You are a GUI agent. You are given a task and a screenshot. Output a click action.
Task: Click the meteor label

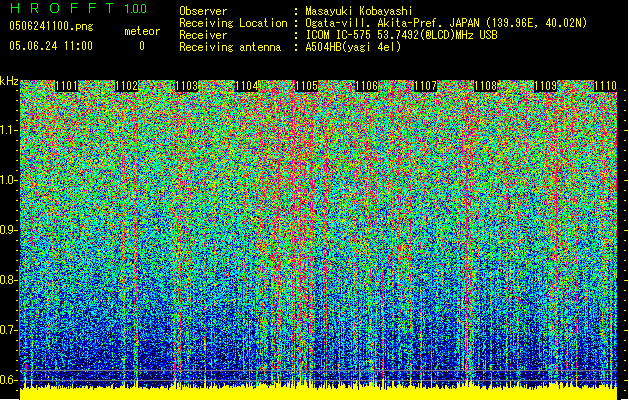tap(142, 31)
